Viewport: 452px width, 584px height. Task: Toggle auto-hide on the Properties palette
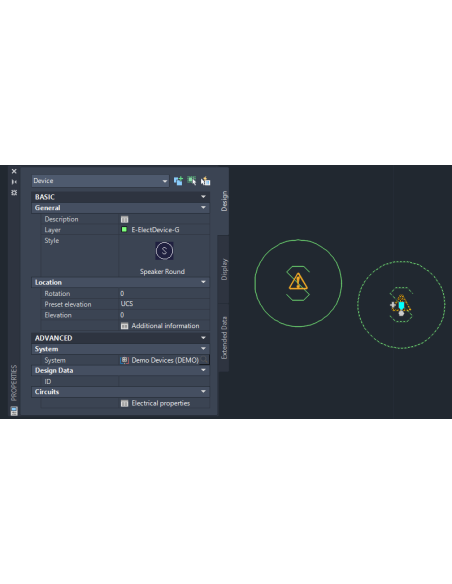pos(14,182)
